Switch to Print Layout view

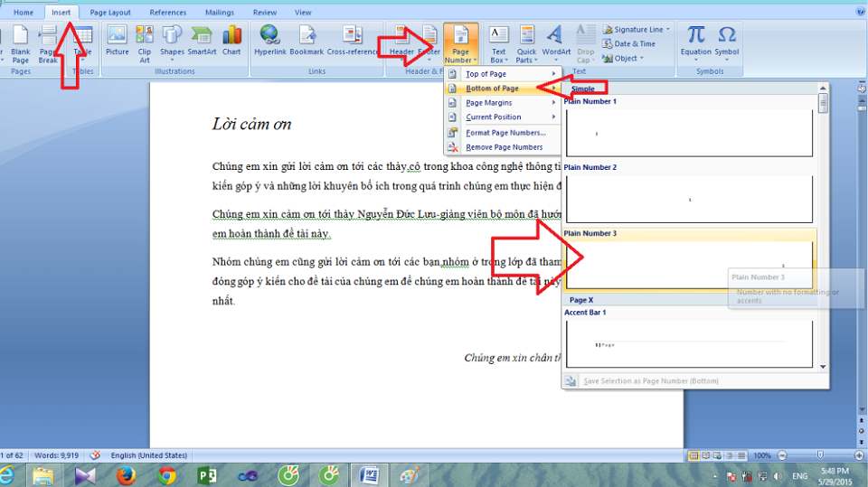point(693,455)
